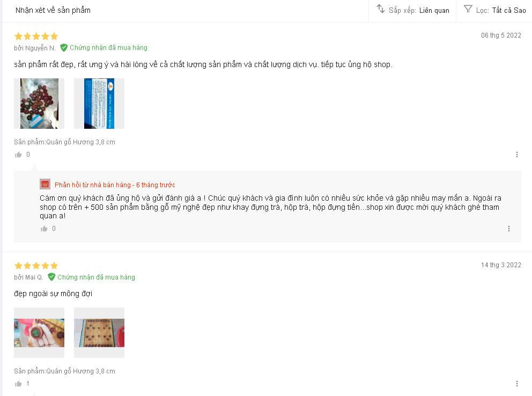Click the five-star rating of Nguyễn N.'s review
Image resolution: width=532 pixels, height=396 pixels.
tap(36, 36)
